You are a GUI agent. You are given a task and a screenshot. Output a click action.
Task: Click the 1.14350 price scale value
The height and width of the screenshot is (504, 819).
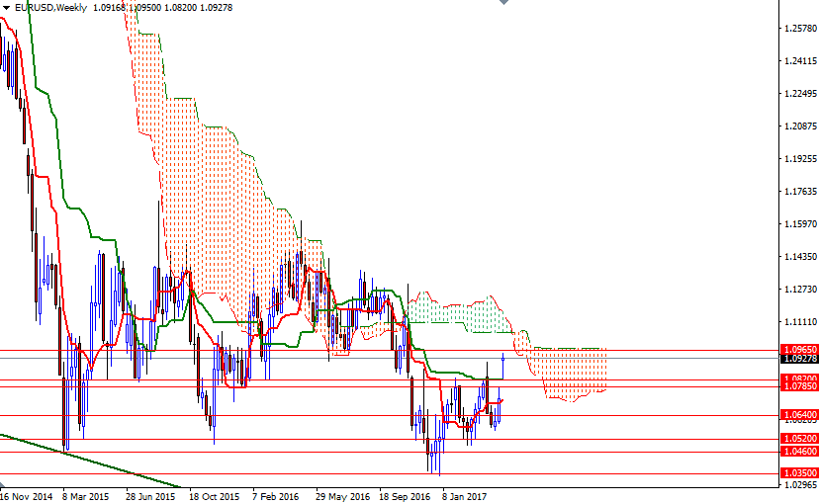(x=800, y=257)
